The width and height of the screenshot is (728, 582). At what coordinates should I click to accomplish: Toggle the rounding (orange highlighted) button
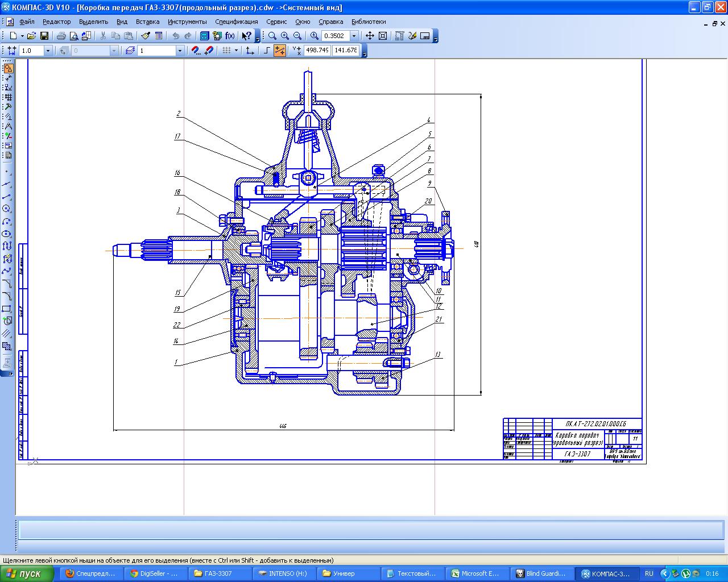tap(280, 51)
